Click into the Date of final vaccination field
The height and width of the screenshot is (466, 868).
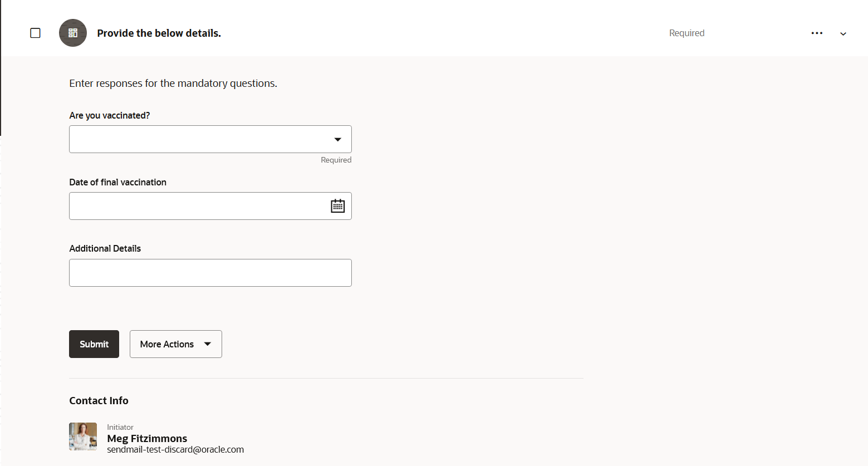click(x=198, y=206)
